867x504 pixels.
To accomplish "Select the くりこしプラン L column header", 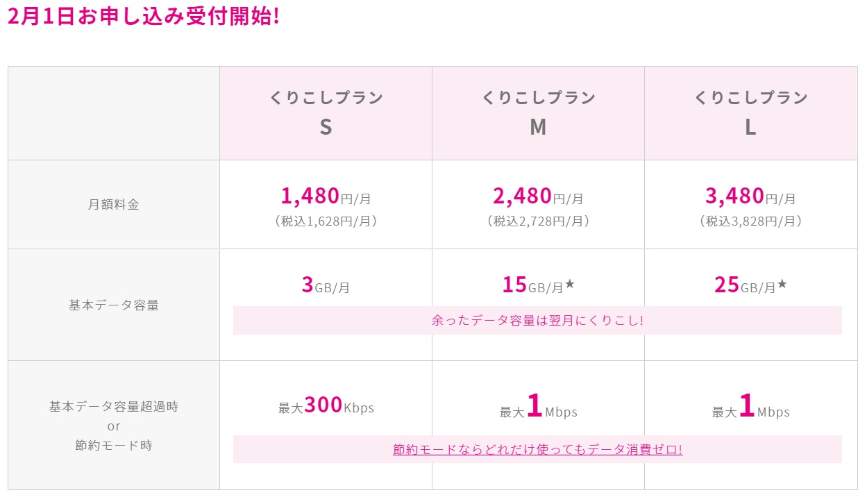I will pos(750,112).
